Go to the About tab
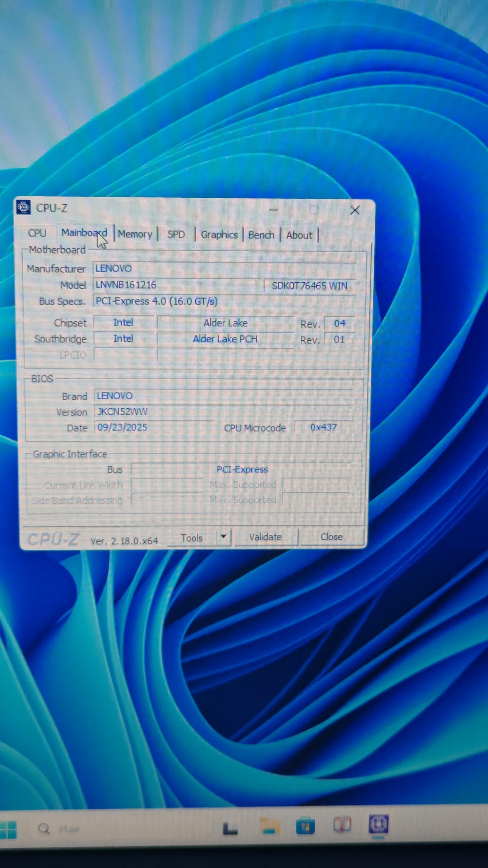Image resolution: width=488 pixels, height=868 pixels. 299,235
